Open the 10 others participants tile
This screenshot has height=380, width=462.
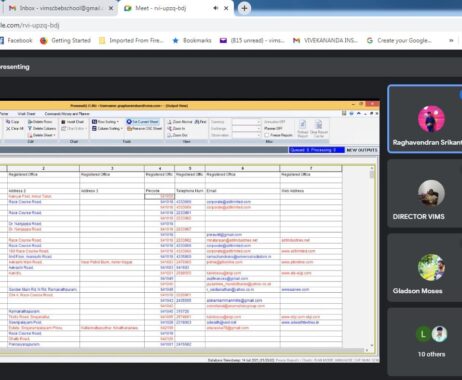425,342
